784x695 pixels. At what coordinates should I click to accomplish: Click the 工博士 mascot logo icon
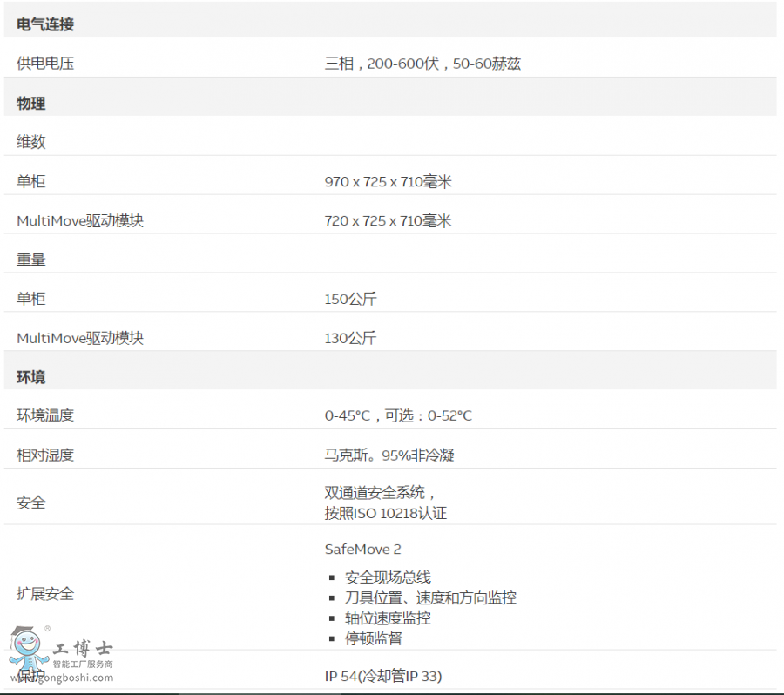click(28, 651)
